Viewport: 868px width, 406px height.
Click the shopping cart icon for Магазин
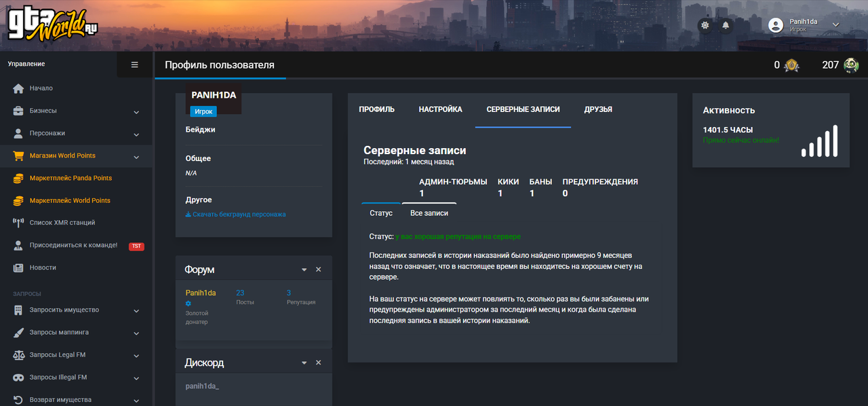pos(18,155)
